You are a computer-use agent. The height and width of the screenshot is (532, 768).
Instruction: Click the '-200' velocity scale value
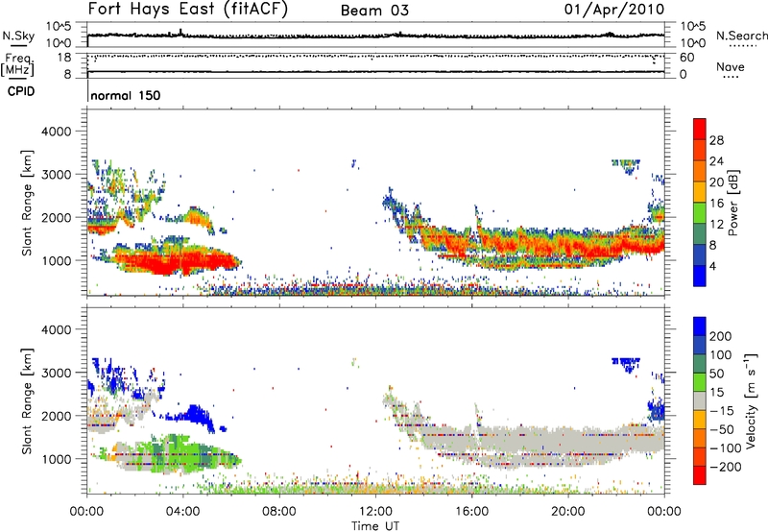[725, 467]
